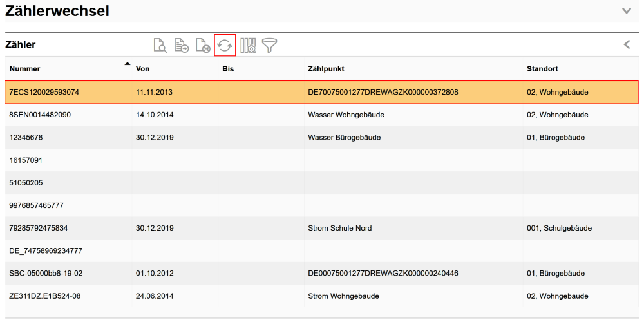This screenshot has height=320, width=644.
Task: Open the column settings icon
Action: click(248, 45)
